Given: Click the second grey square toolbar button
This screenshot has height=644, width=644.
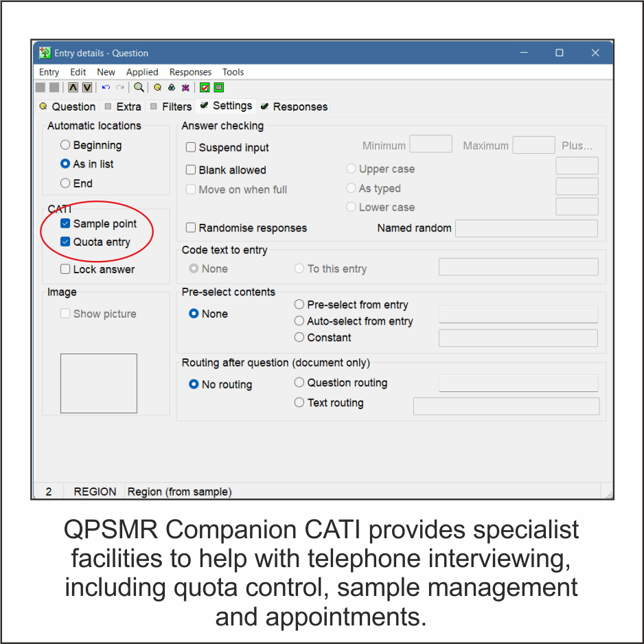Looking at the screenshot, I should tap(54, 87).
